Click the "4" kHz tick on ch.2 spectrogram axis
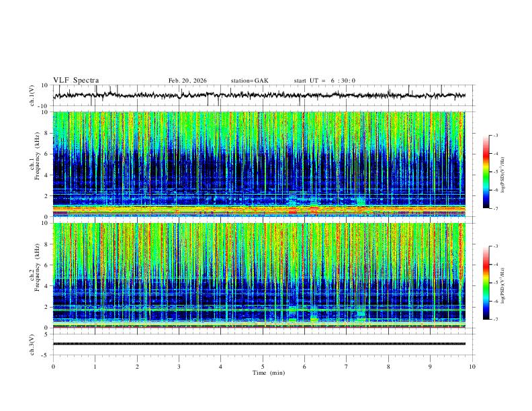 pos(46,286)
